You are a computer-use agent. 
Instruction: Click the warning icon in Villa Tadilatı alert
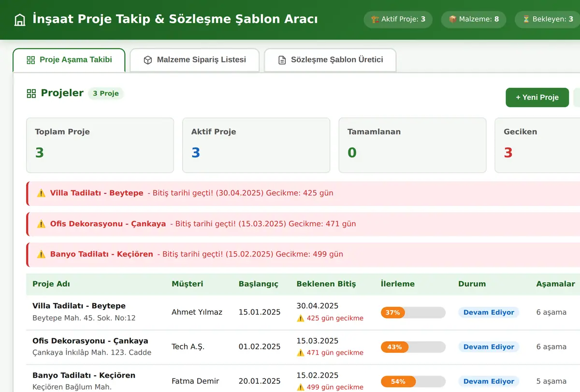pos(42,193)
